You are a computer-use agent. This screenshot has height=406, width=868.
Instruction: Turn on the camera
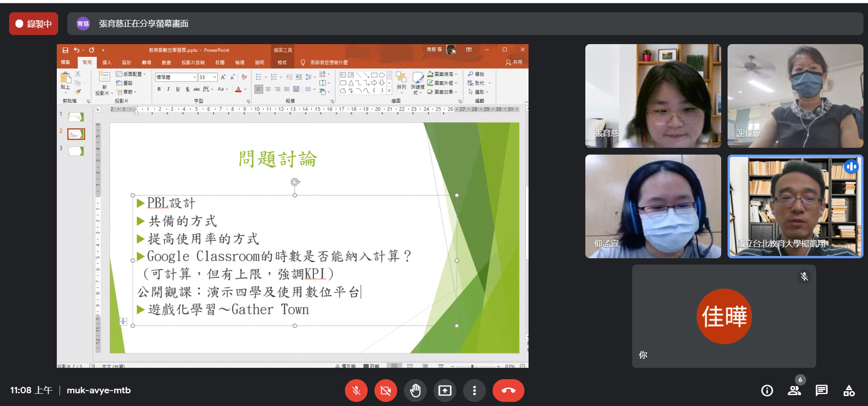point(385,391)
